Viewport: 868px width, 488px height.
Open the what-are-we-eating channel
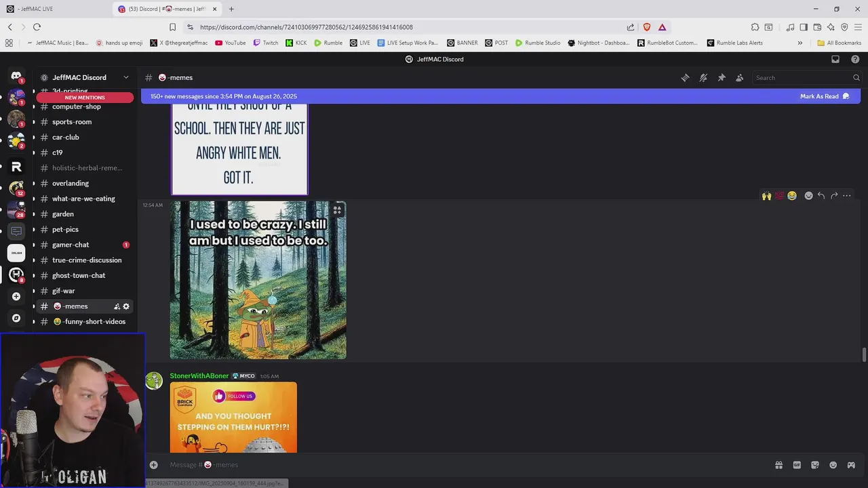click(x=85, y=199)
